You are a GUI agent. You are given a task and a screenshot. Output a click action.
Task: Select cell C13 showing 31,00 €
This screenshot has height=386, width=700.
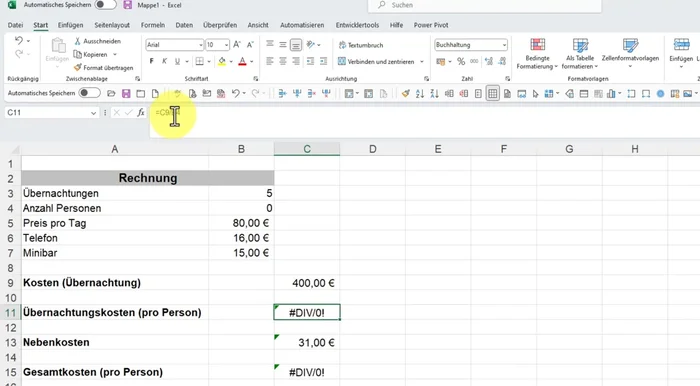coord(307,343)
